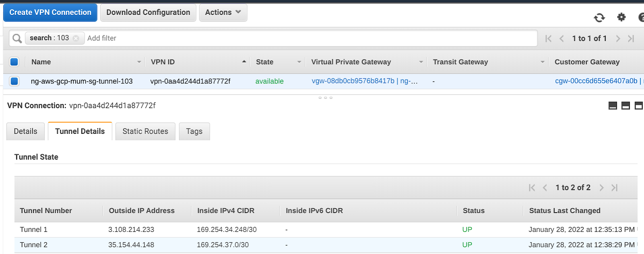Sort by VPN ID using the sort arrow
Image resolution: width=644 pixels, height=254 pixels.
click(244, 61)
